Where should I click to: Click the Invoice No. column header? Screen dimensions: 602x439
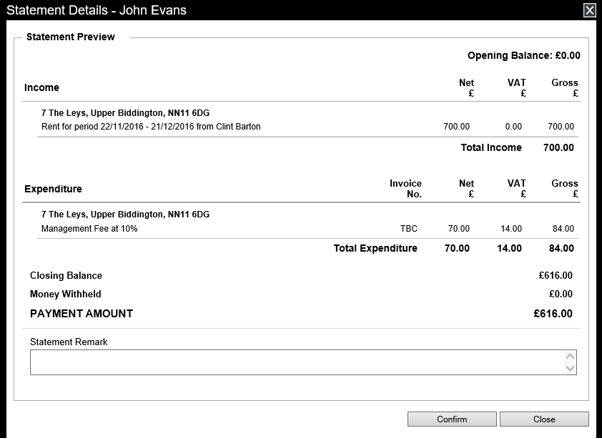(x=405, y=189)
